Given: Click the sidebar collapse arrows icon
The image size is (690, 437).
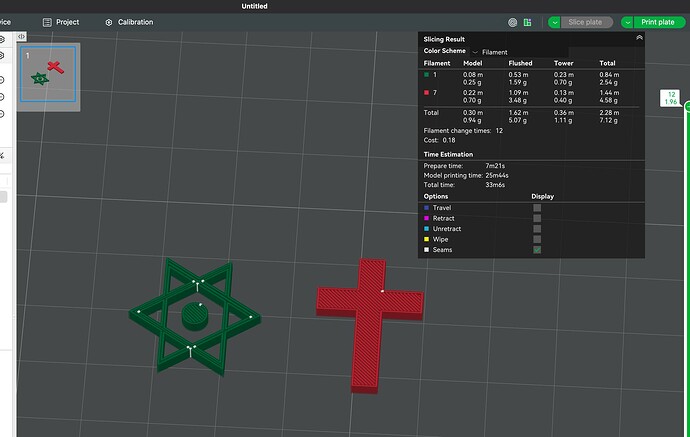Looking at the screenshot, I should click(x=21, y=37).
